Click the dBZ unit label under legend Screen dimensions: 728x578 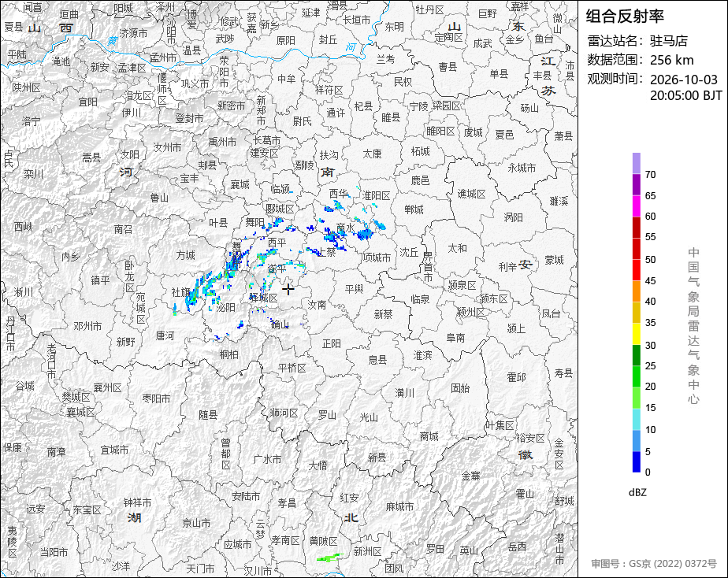pyautogui.click(x=637, y=493)
